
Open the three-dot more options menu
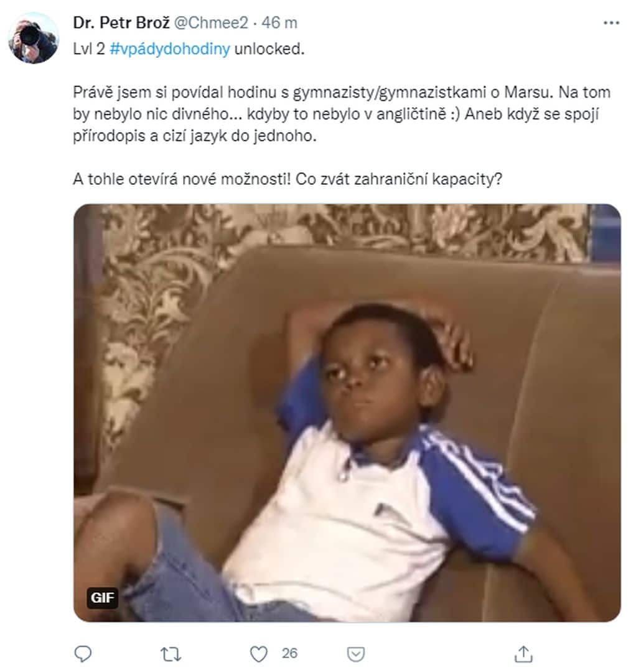pos(612,23)
